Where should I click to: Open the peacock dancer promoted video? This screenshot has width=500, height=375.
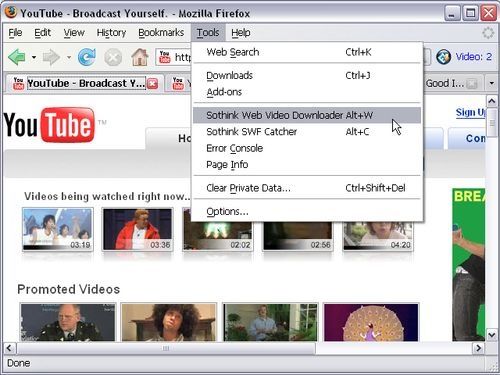pyautogui.click(x=371, y=322)
